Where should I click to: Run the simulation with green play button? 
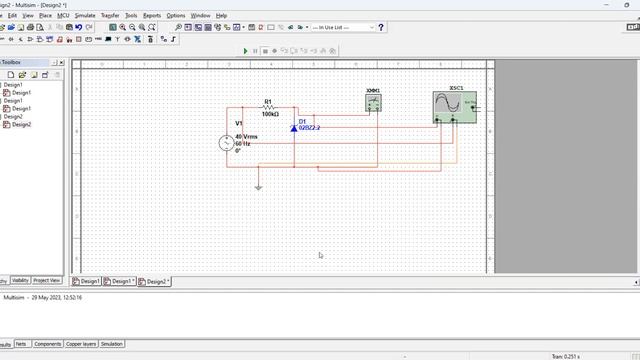[245, 51]
